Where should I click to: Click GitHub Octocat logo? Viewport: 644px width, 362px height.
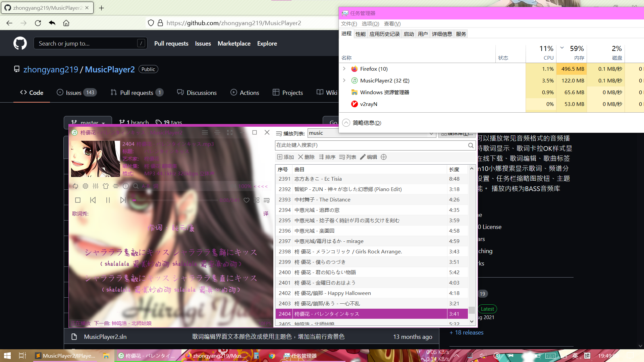click(20, 43)
